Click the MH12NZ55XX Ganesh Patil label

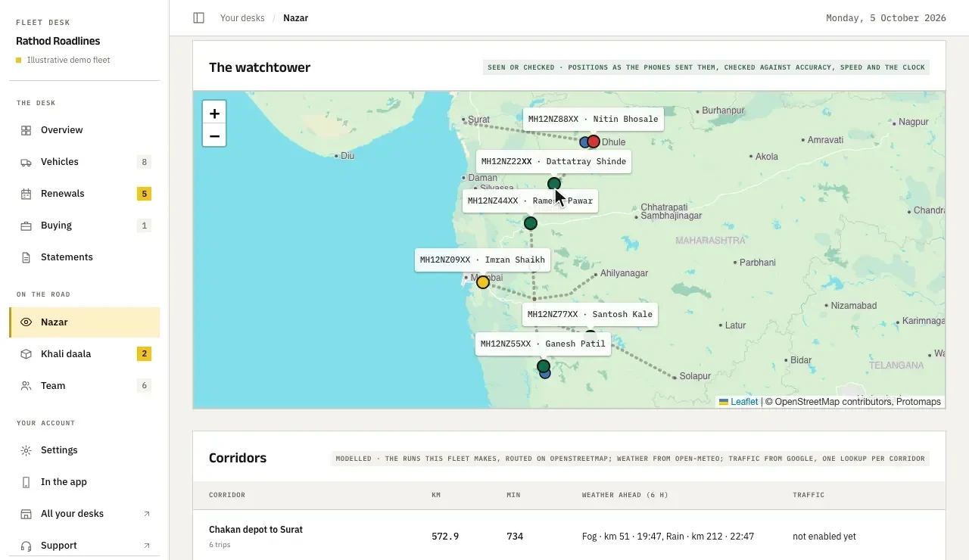coord(543,344)
